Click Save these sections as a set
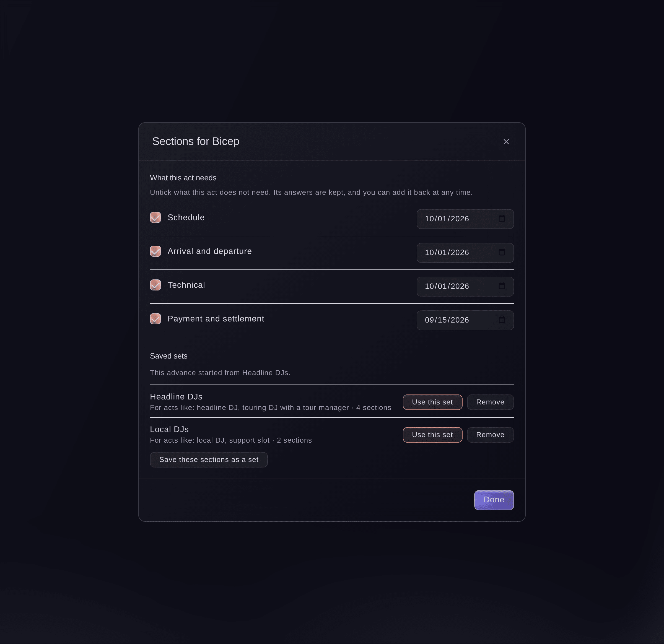The width and height of the screenshot is (664, 644). point(209,460)
